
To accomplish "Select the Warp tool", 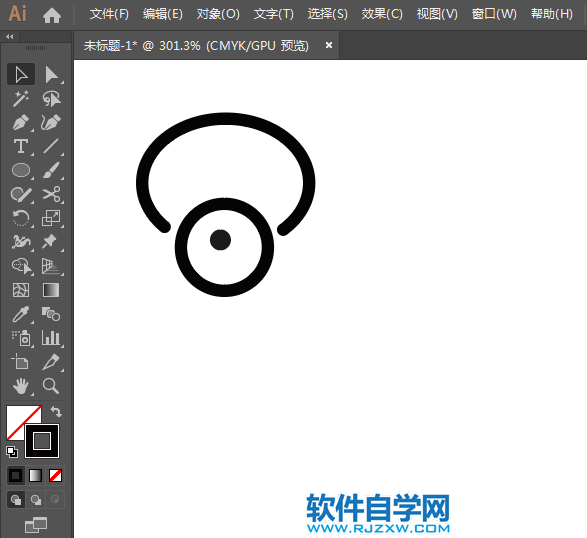I will point(21,242).
